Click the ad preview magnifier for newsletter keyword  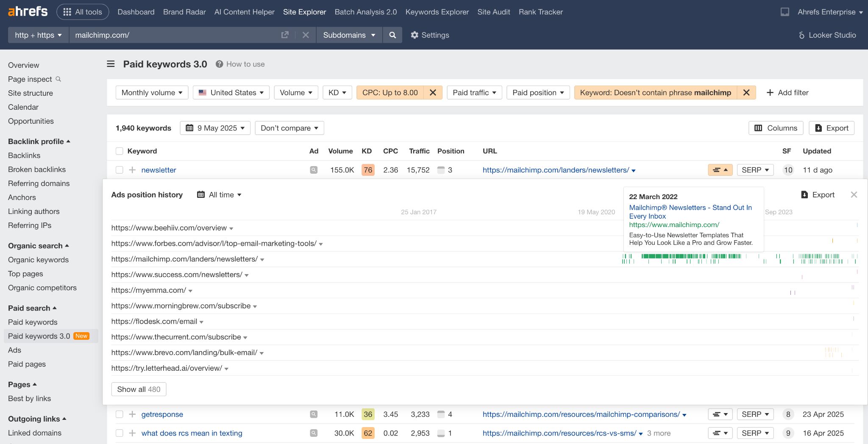click(313, 170)
